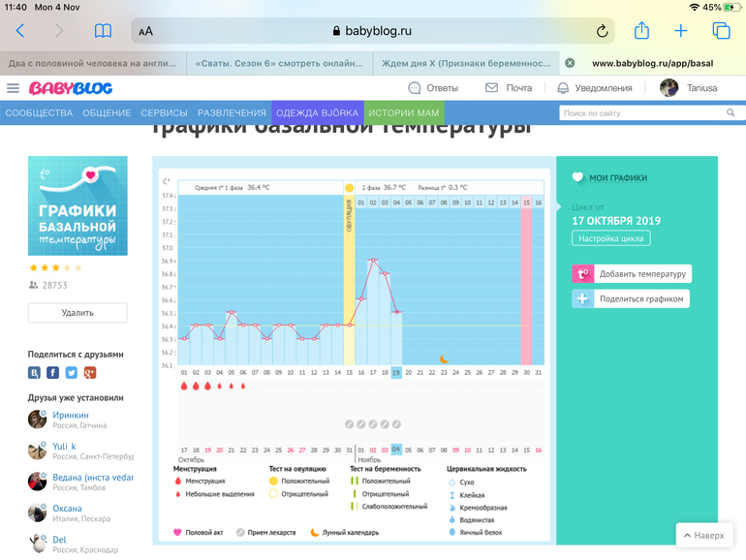The height and width of the screenshot is (560, 746).
Task: Click the Удалить button
Action: (x=78, y=313)
